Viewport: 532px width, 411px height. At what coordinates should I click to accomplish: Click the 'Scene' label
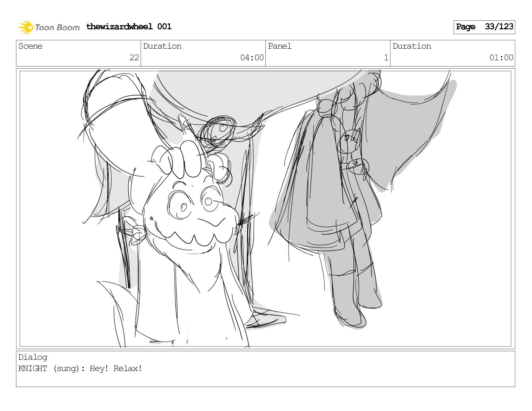tap(30, 46)
